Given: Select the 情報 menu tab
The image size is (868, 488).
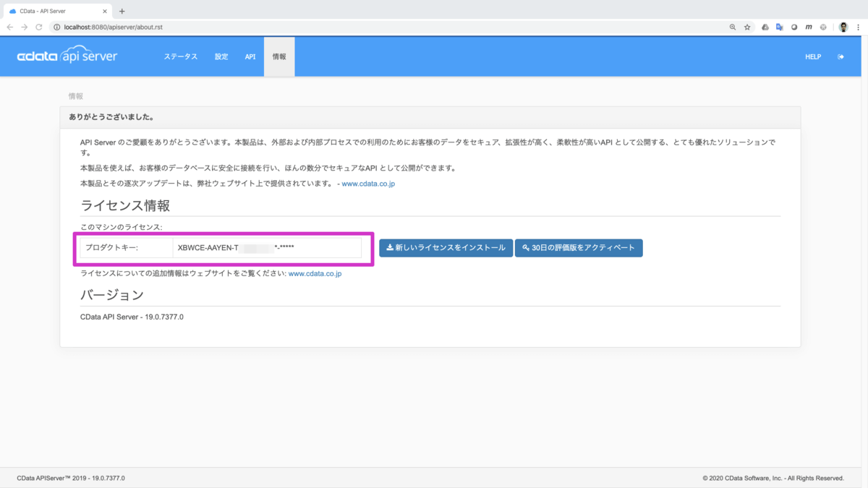Looking at the screenshot, I should (279, 56).
